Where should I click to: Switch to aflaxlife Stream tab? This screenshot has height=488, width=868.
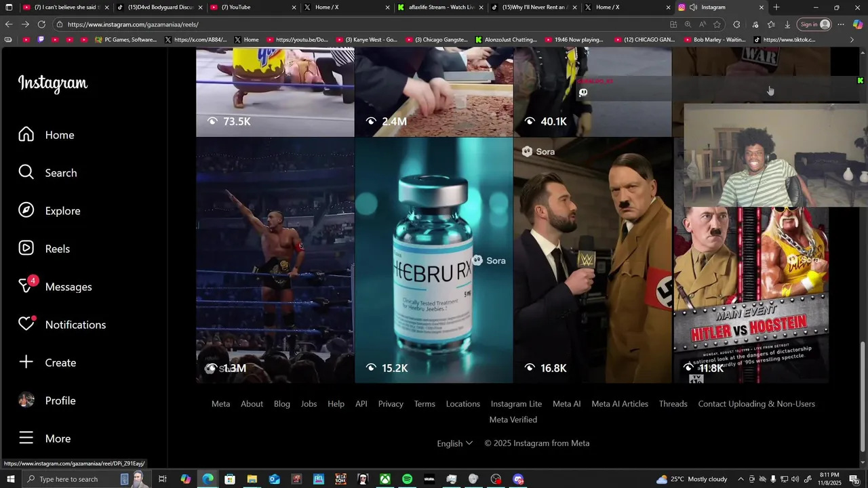[x=440, y=7]
